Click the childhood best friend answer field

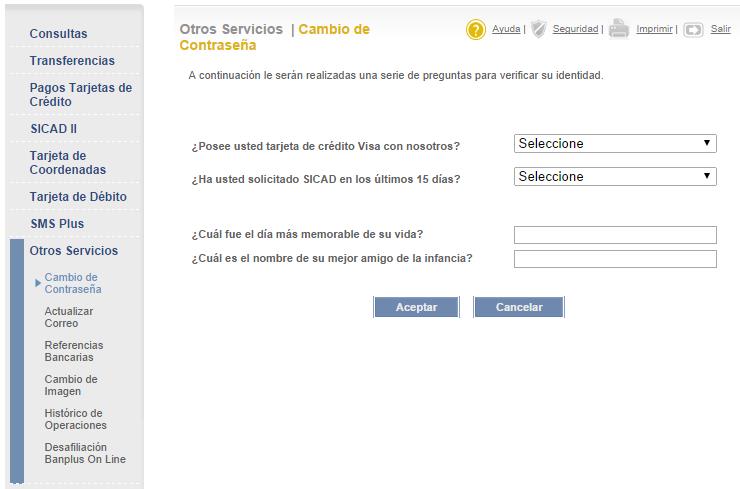pyautogui.click(x=615, y=259)
